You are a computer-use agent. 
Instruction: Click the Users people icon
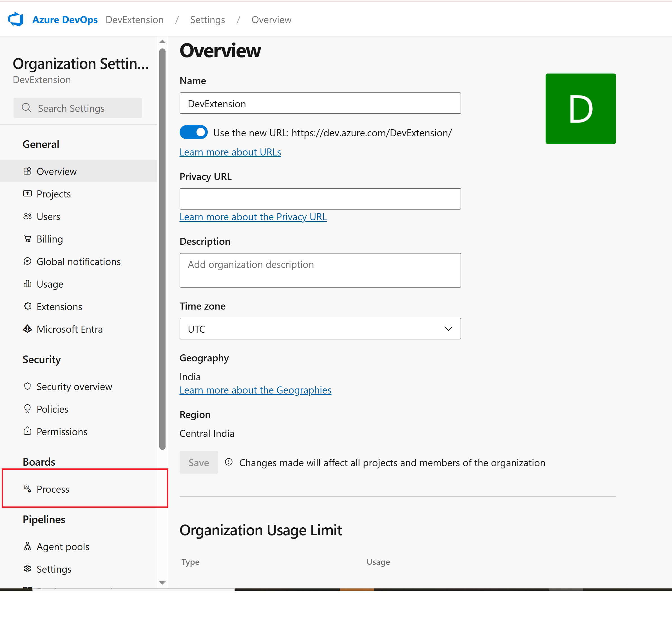[27, 216]
